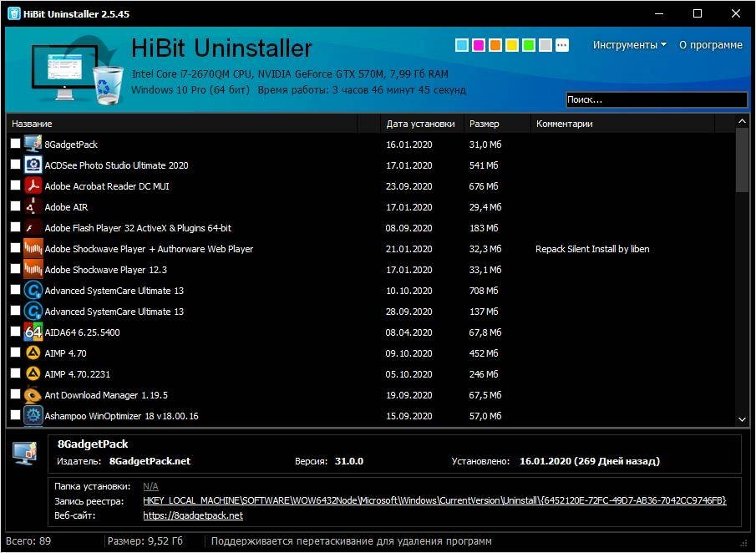Tick the checkbox for Adobe Acrobat Reader DC

pos(15,185)
